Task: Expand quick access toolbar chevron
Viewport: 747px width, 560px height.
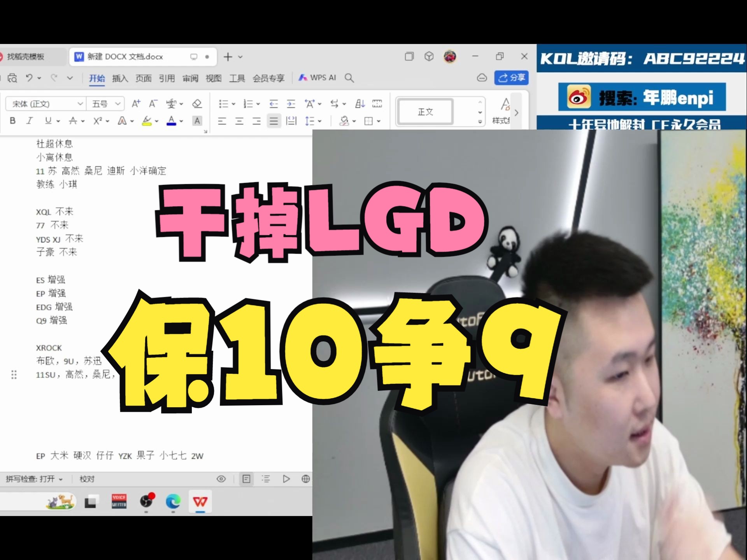Action: tap(70, 78)
